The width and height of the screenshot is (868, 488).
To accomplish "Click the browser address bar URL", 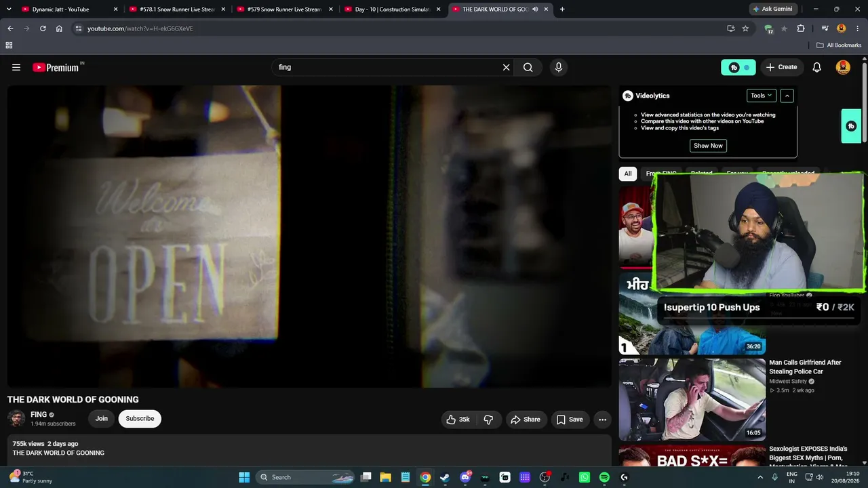I will [140, 28].
